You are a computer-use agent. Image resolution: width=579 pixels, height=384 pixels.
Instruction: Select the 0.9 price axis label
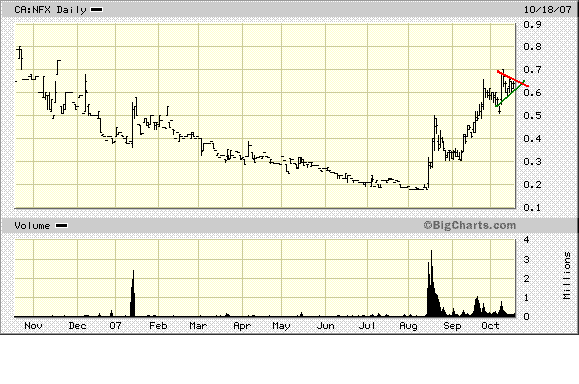[x=532, y=24]
